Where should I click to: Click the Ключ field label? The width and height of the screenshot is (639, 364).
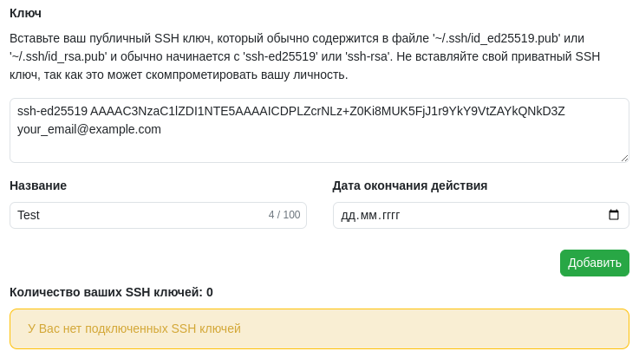point(25,14)
